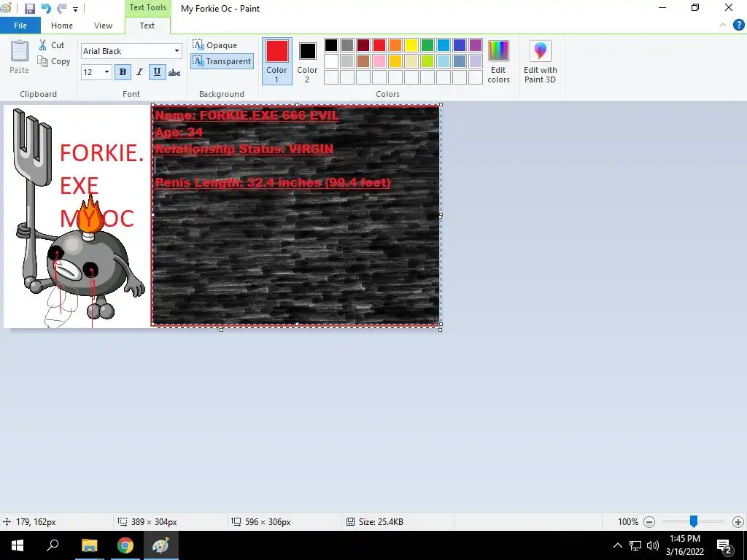This screenshot has width=747, height=560.
Task: Open Windows taskbar search
Action: pyautogui.click(x=53, y=545)
